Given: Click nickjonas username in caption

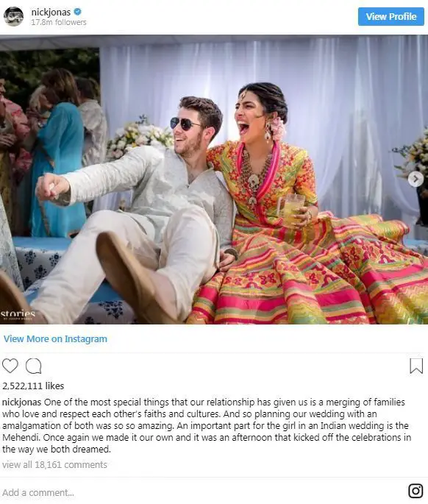Looking at the screenshot, I should [22, 402].
